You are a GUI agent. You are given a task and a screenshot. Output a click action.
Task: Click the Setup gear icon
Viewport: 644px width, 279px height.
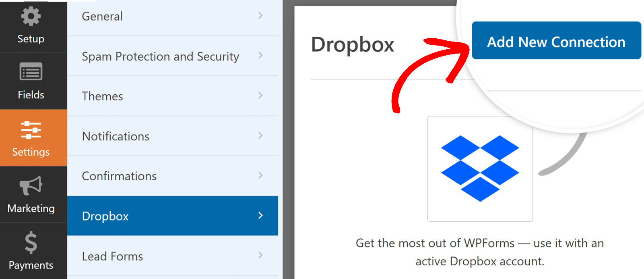[31, 17]
